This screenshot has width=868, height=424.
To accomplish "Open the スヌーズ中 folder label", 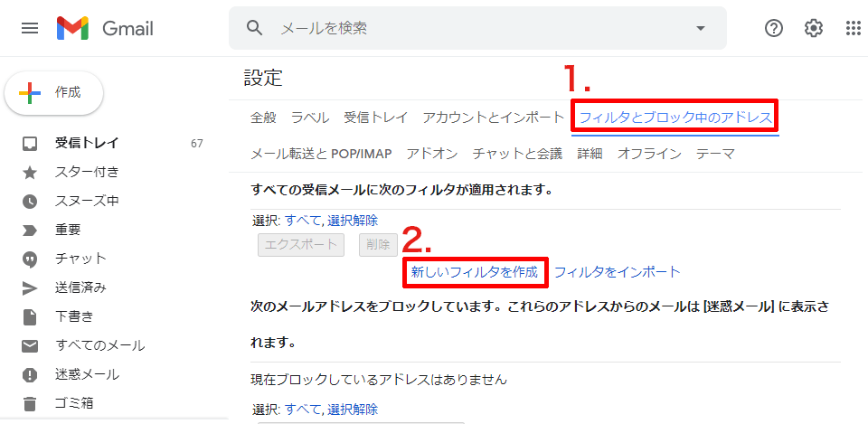I will click(87, 201).
